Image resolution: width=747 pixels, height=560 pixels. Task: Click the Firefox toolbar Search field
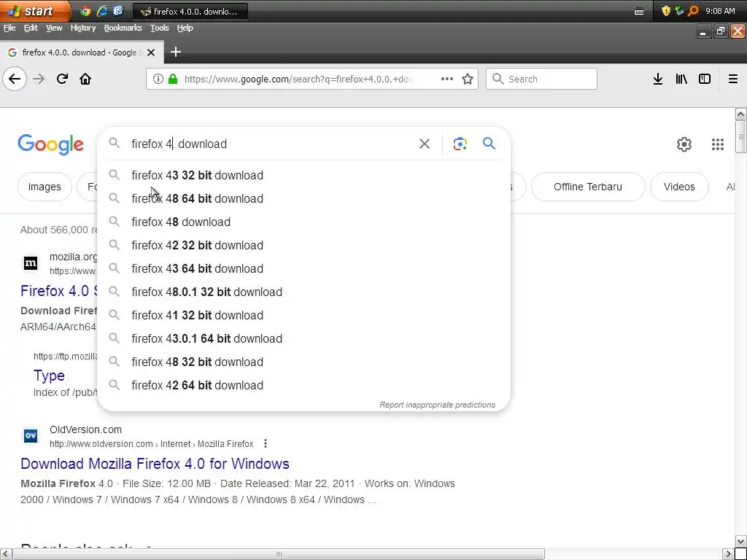click(542, 79)
